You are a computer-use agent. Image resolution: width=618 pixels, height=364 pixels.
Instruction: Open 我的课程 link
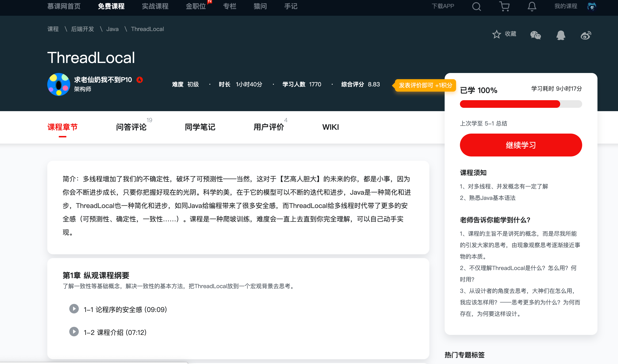566,6
